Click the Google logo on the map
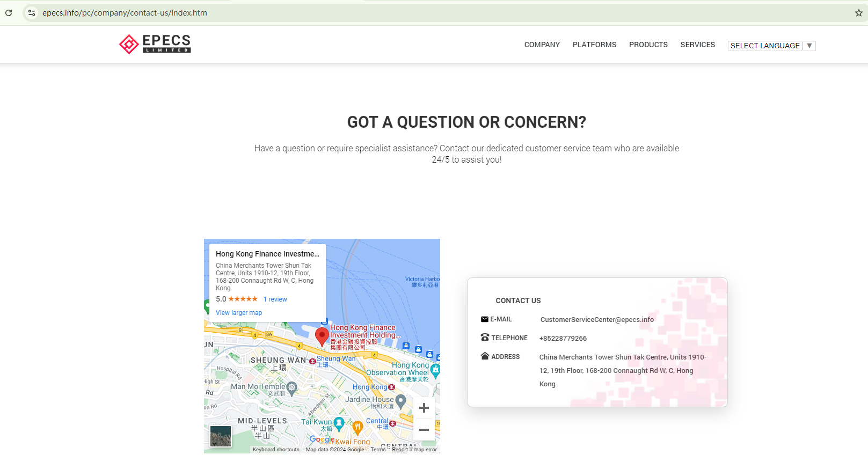This screenshot has height=462, width=868. pos(322,439)
